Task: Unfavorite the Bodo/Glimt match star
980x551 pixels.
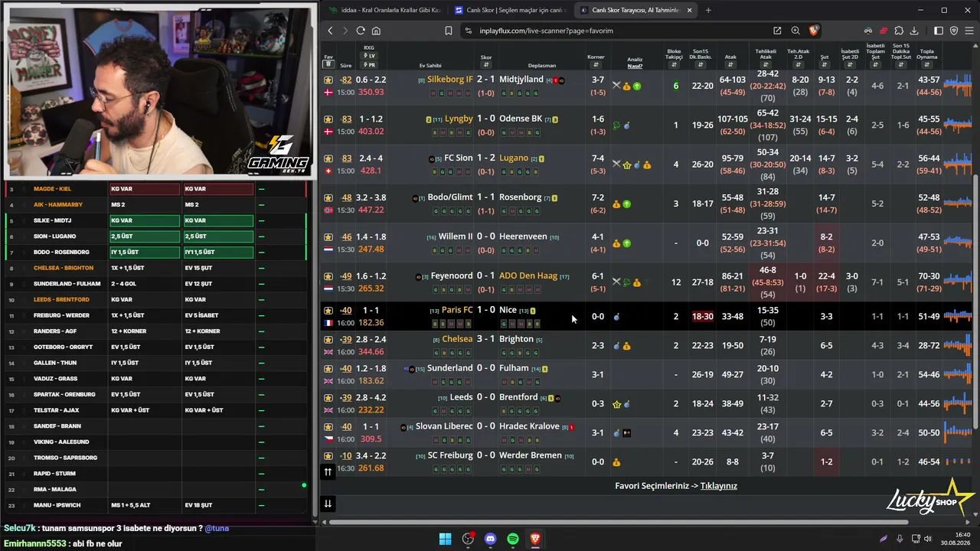Action: [328, 197]
